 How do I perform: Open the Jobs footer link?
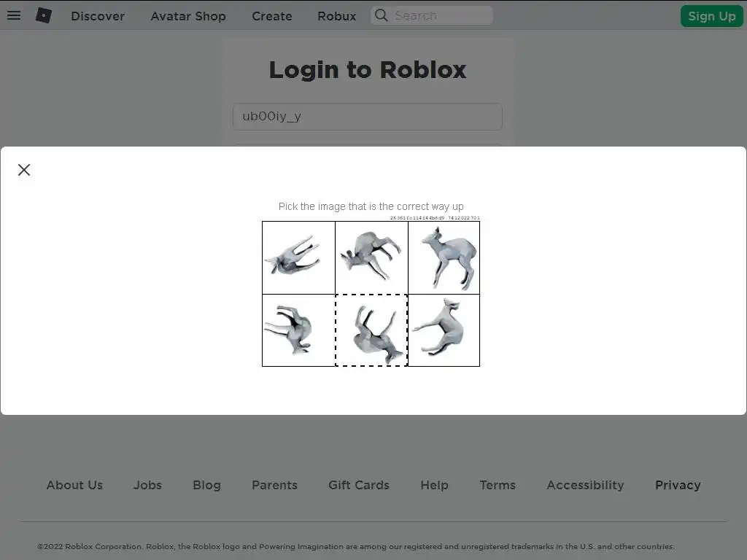[x=147, y=485]
